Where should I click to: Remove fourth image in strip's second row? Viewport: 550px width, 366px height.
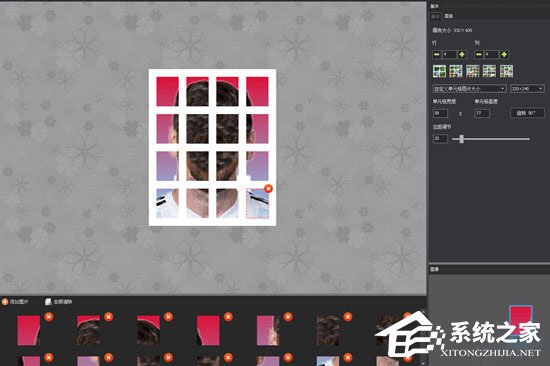coord(228,358)
